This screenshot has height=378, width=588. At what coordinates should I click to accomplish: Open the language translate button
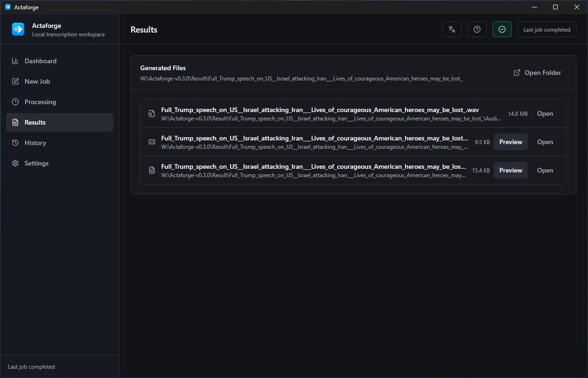(x=452, y=29)
